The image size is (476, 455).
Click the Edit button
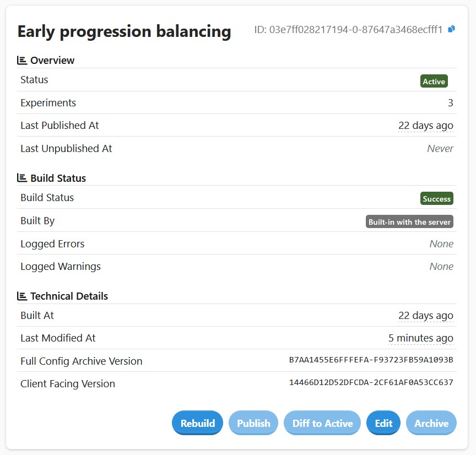click(x=383, y=423)
